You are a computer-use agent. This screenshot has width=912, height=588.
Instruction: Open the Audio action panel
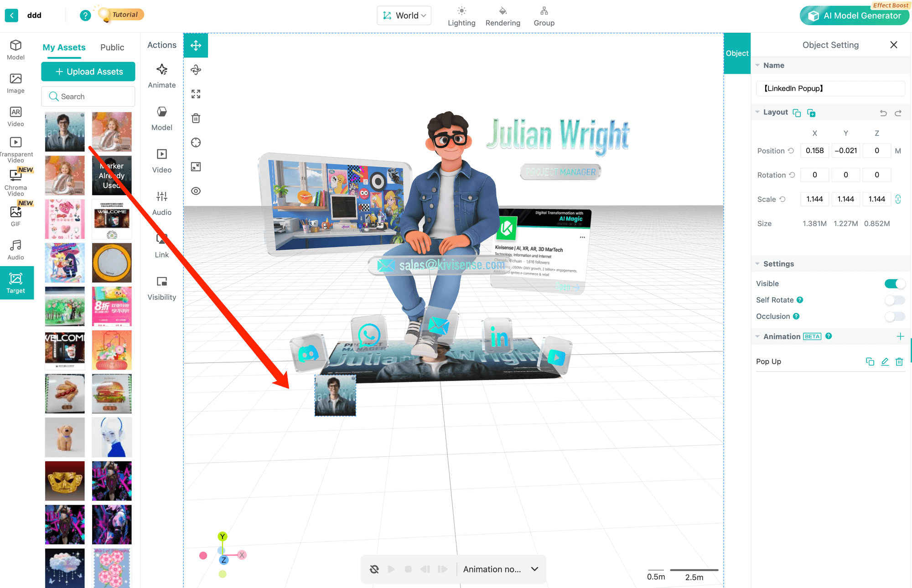click(162, 203)
